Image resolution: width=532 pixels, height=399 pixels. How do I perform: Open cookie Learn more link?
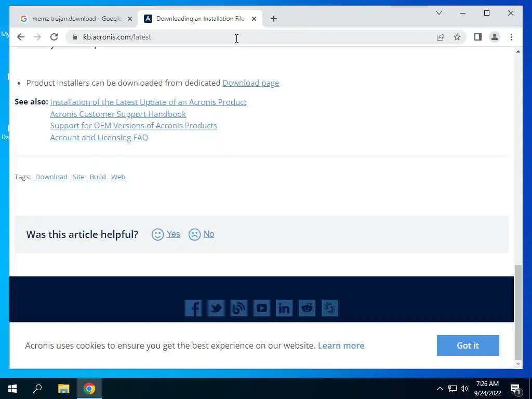pos(341,345)
